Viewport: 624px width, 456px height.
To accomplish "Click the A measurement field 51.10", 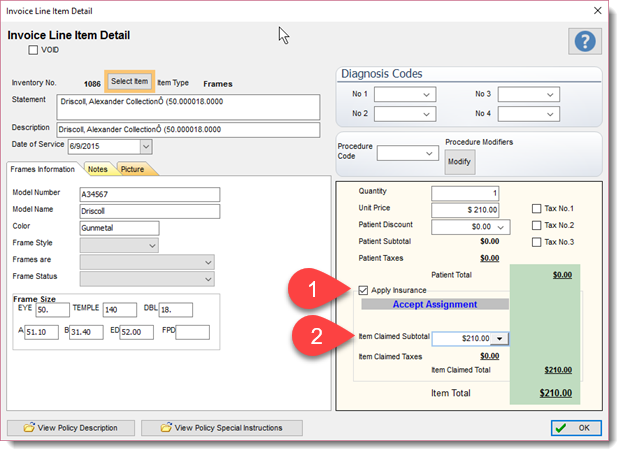I will tap(41, 332).
